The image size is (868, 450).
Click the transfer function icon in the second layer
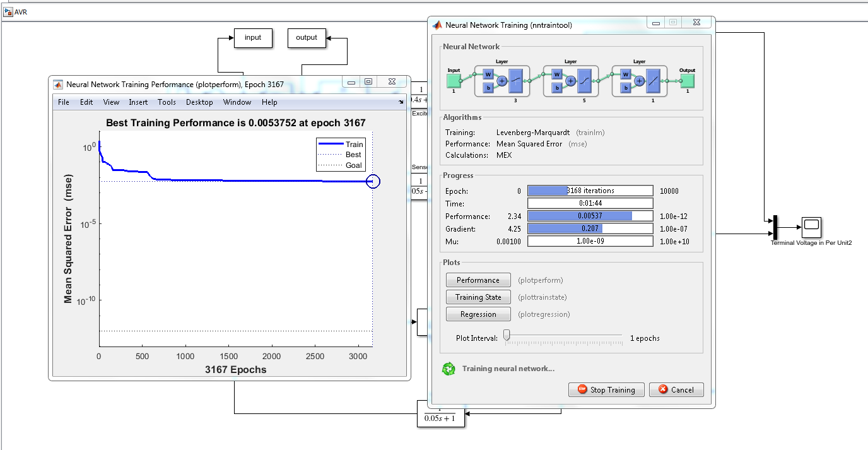pos(584,80)
